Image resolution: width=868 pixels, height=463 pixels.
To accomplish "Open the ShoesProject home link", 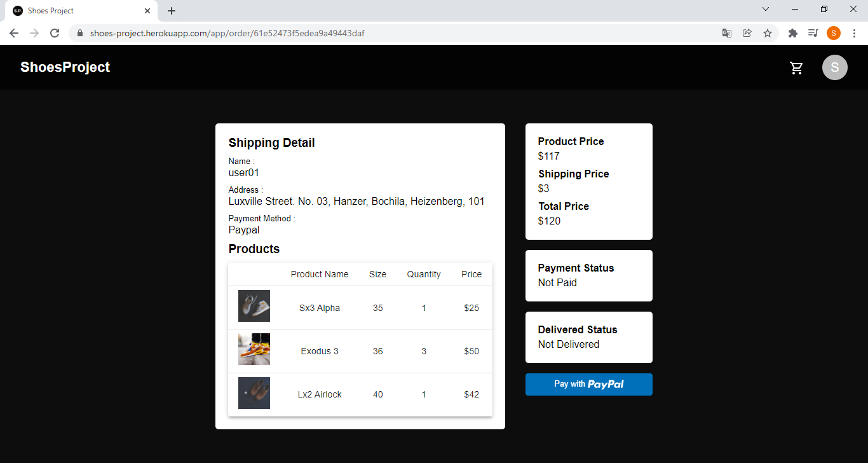I will 65,67.
